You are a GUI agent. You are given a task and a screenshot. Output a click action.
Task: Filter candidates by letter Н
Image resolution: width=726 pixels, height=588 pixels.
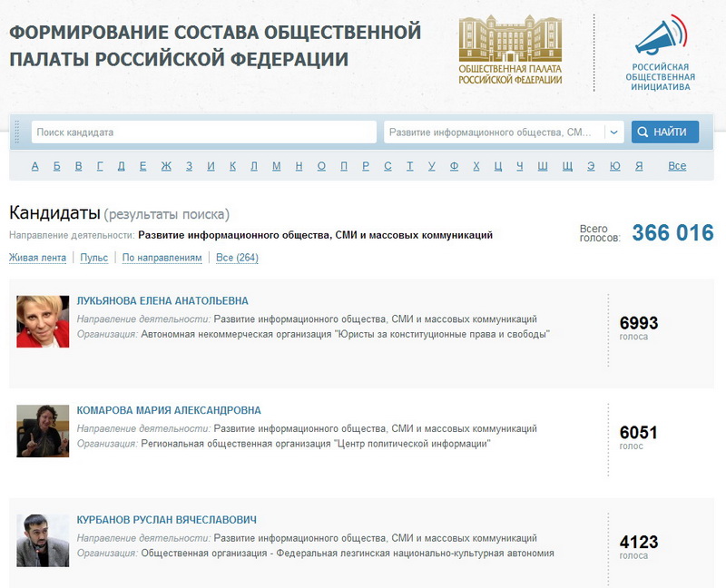(299, 166)
